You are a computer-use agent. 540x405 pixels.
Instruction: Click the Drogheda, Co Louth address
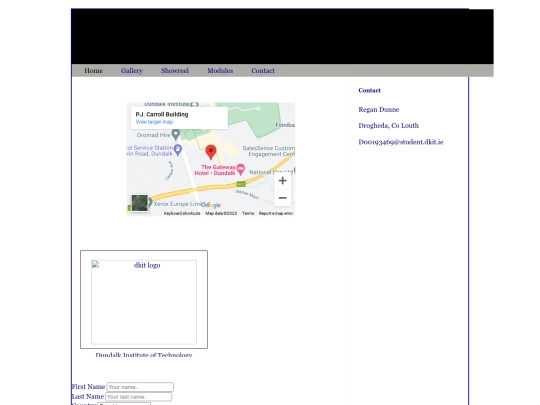(x=388, y=126)
